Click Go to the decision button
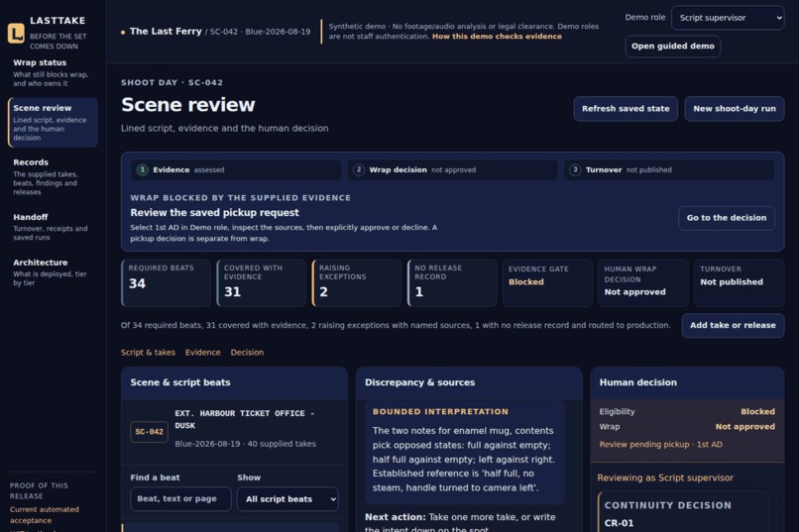The height and width of the screenshot is (532, 799). 726,218
